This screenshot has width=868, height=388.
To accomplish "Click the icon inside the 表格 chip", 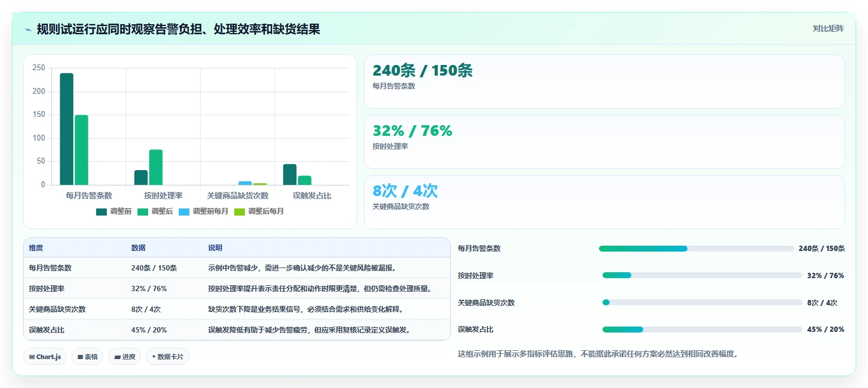I will (80, 357).
